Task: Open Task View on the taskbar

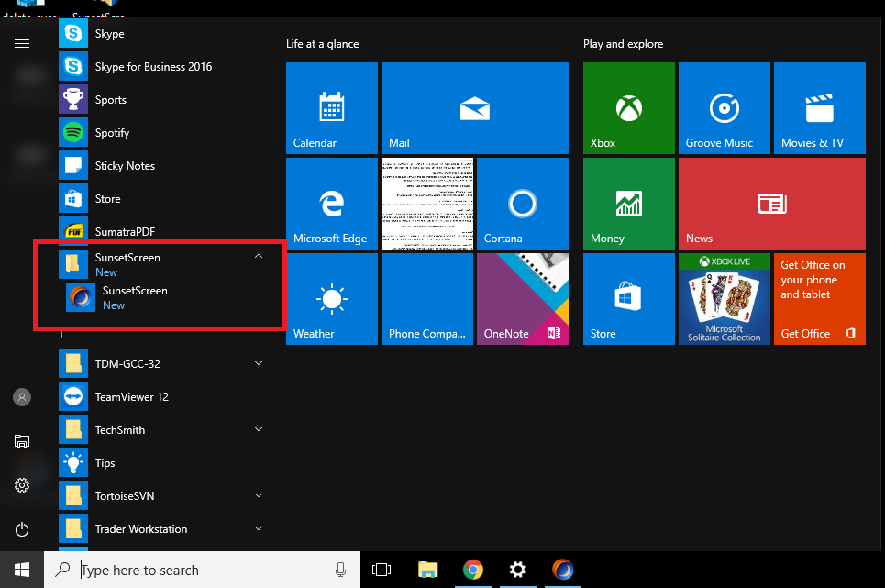Action: (382, 570)
